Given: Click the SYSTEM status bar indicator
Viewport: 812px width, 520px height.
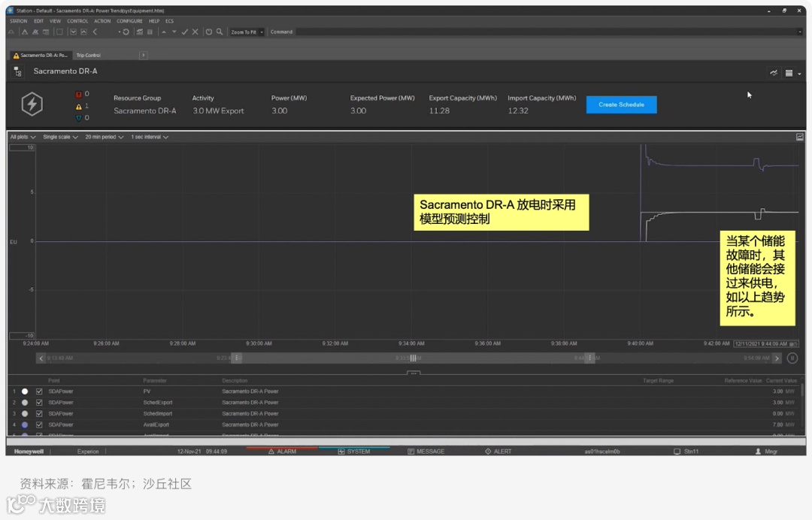Looking at the screenshot, I should coord(354,452).
